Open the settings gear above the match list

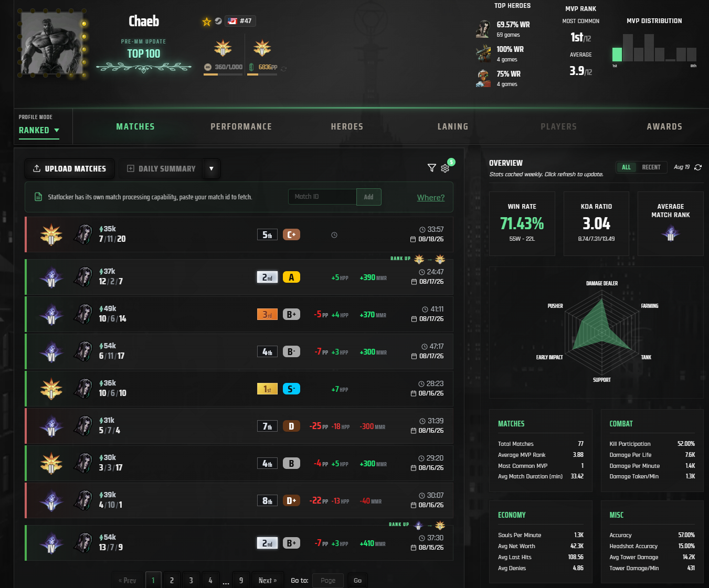pyautogui.click(x=445, y=168)
